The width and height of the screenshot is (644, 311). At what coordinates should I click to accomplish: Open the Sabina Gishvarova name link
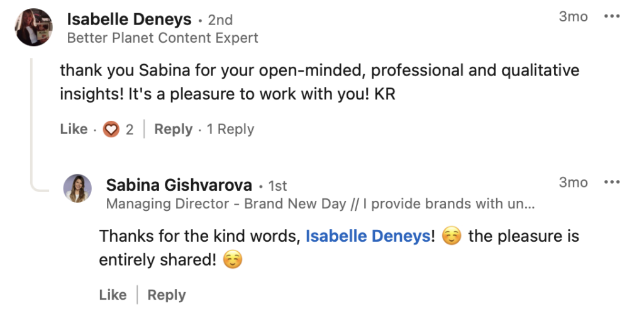click(179, 186)
